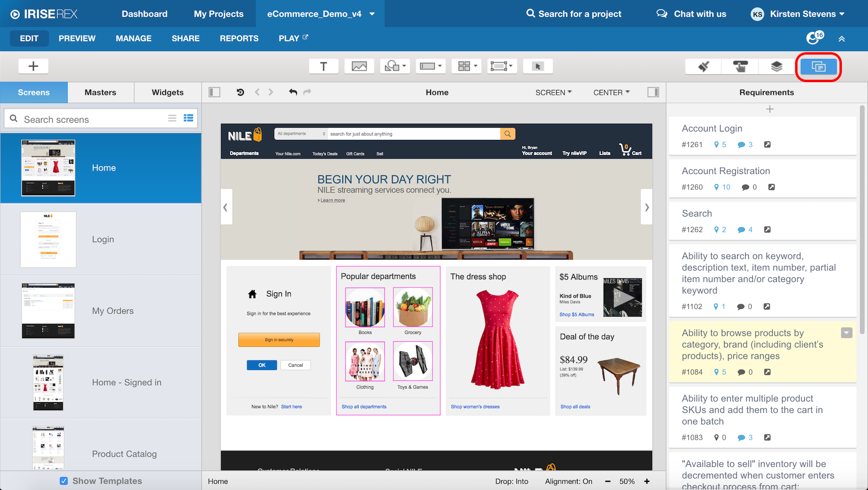Go to next screen arrow
The width and height of the screenshot is (868, 490).
click(x=271, y=92)
